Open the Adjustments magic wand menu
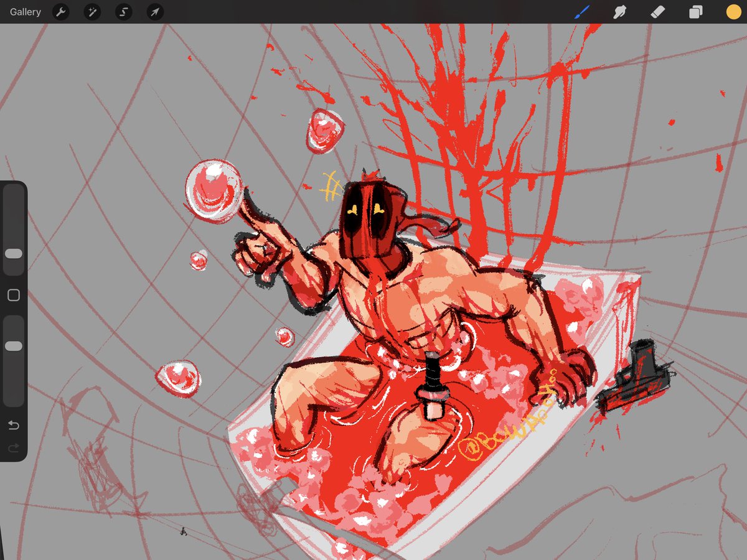 coord(92,12)
